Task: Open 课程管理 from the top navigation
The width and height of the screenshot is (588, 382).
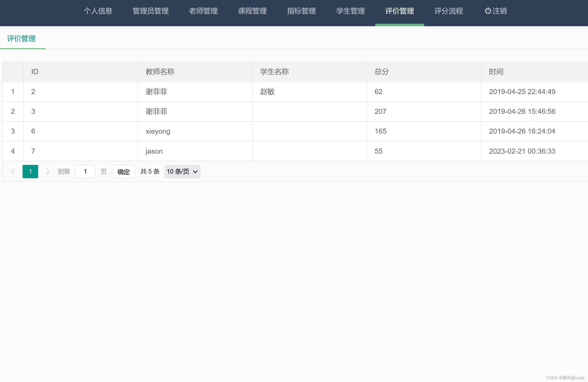Action: tap(252, 11)
